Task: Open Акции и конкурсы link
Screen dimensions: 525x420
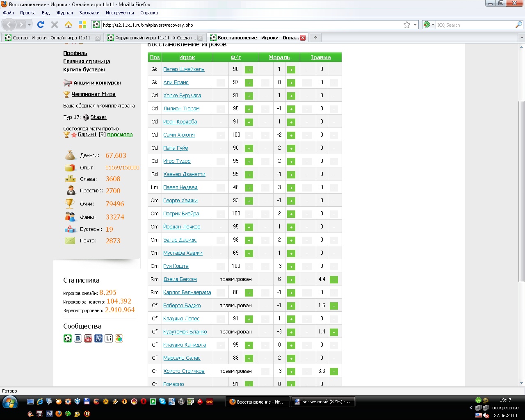Action: coord(97,83)
